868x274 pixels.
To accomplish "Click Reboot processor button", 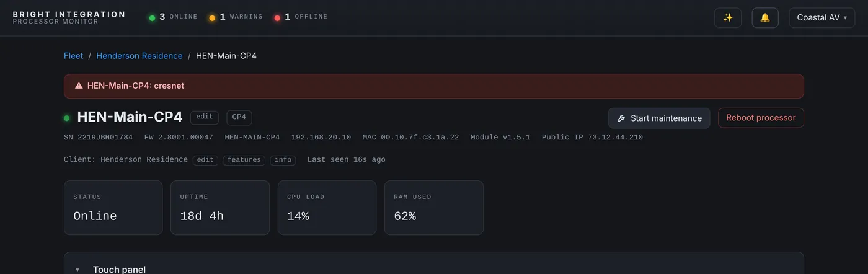I will 761,118.
